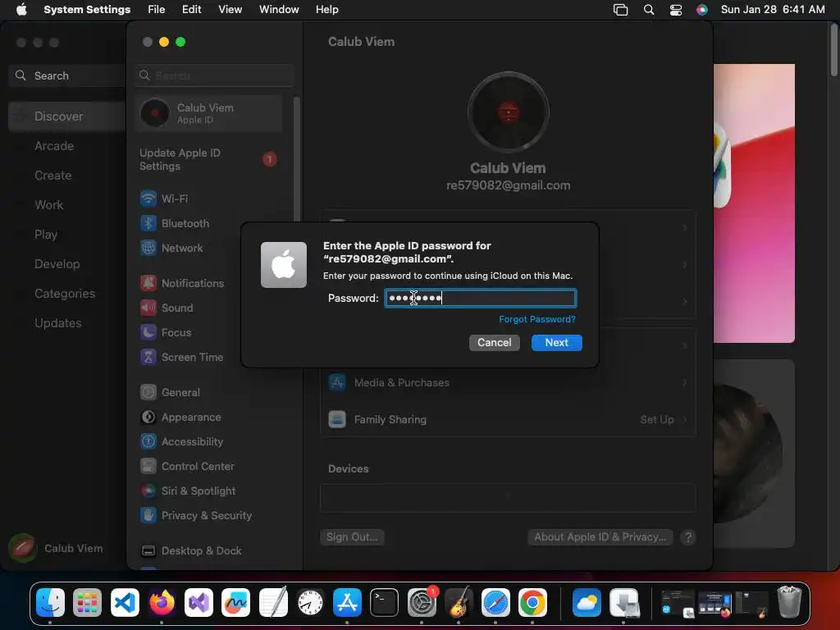Image resolution: width=840 pixels, height=630 pixels.
Task: Open the System Settings menu
Action: point(87,10)
